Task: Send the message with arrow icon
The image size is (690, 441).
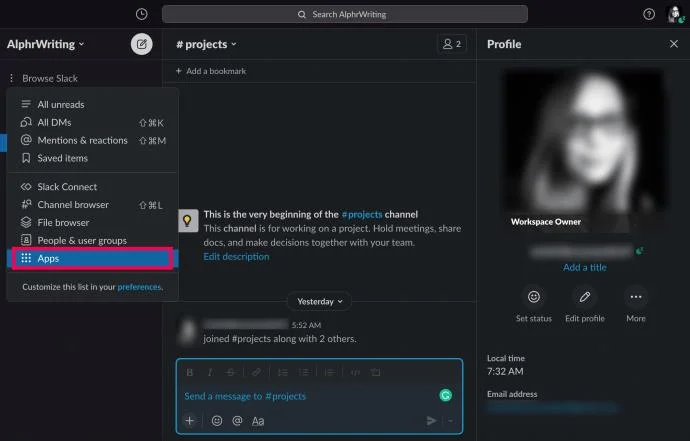Action: pyautogui.click(x=431, y=421)
